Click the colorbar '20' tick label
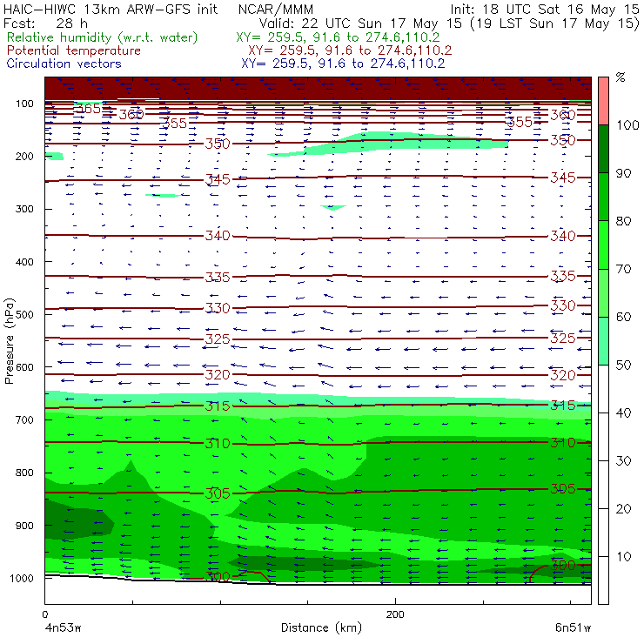 point(623,509)
